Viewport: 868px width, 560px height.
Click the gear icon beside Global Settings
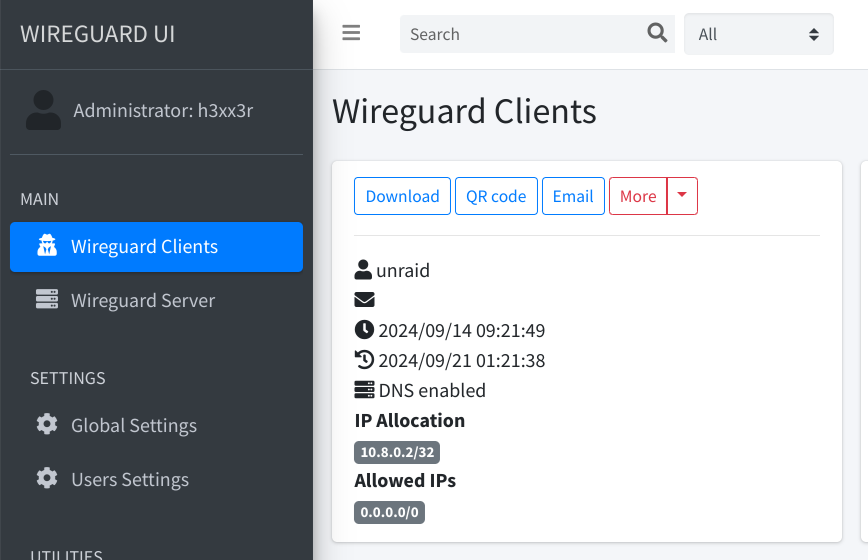[47, 424]
